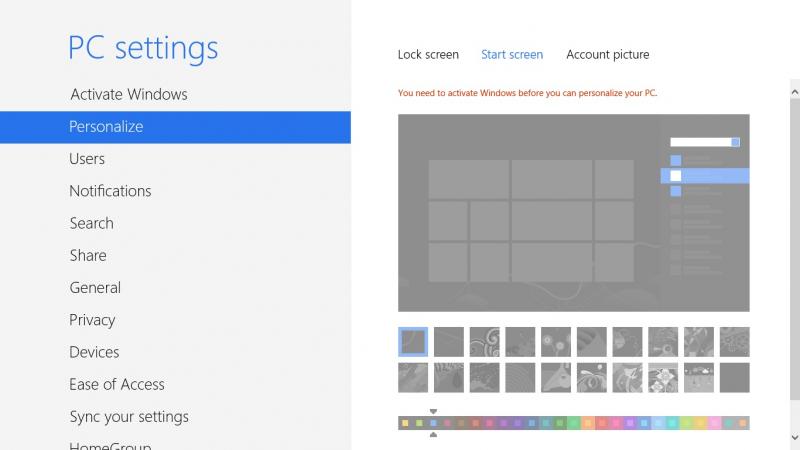800x450 pixels.
Task: Open the Share settings category
Action: 88,255
